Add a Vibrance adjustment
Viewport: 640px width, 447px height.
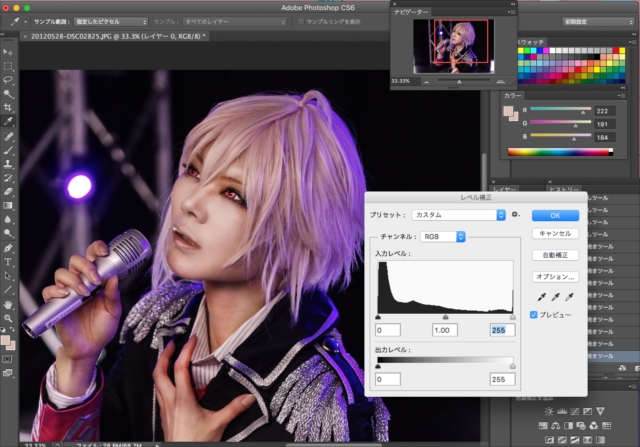600,411
